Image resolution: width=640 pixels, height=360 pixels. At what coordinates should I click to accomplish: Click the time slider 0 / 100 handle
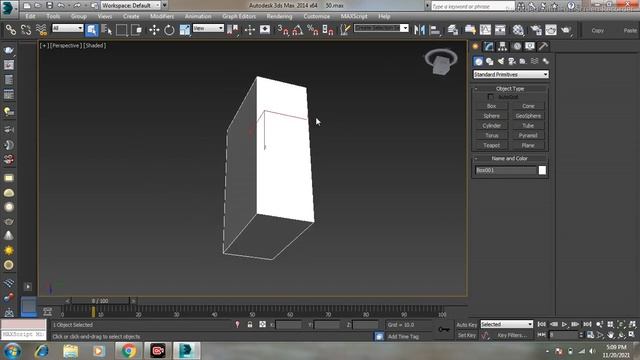coord(100,301)
